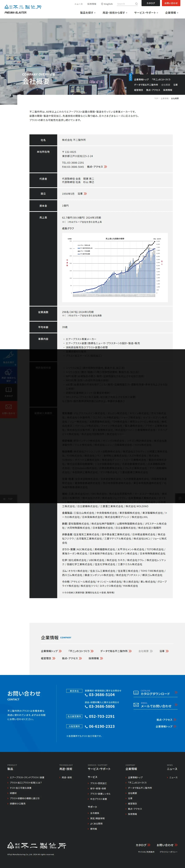
Task: Open the ニュース link in the top header
Action: pos(78,4)
